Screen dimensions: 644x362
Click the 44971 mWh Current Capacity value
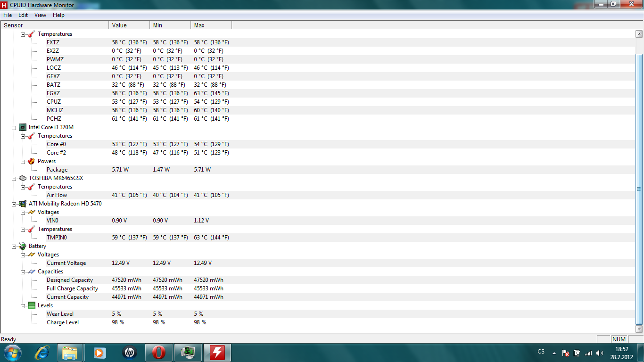coord(127,297)
